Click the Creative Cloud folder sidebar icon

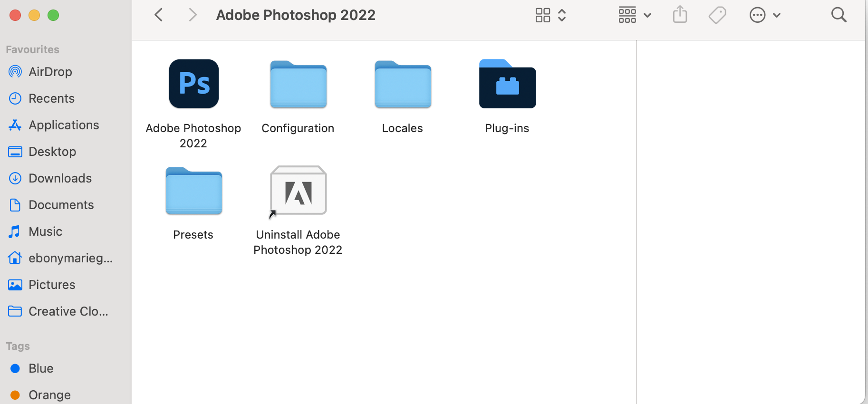[x=15, y=311]
